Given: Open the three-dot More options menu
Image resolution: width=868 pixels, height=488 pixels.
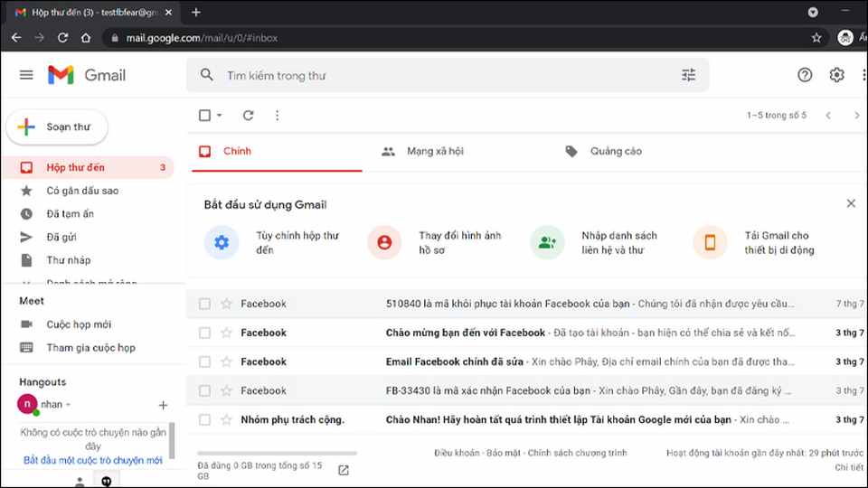Looking at the screenshot, I should (277, 116).
